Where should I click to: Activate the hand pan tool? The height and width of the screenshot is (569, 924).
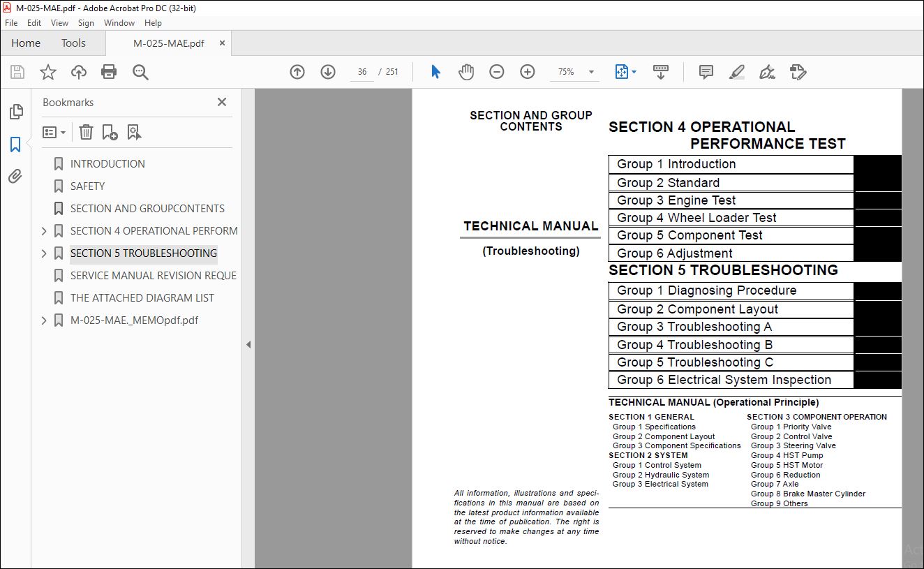click(466, 72)
